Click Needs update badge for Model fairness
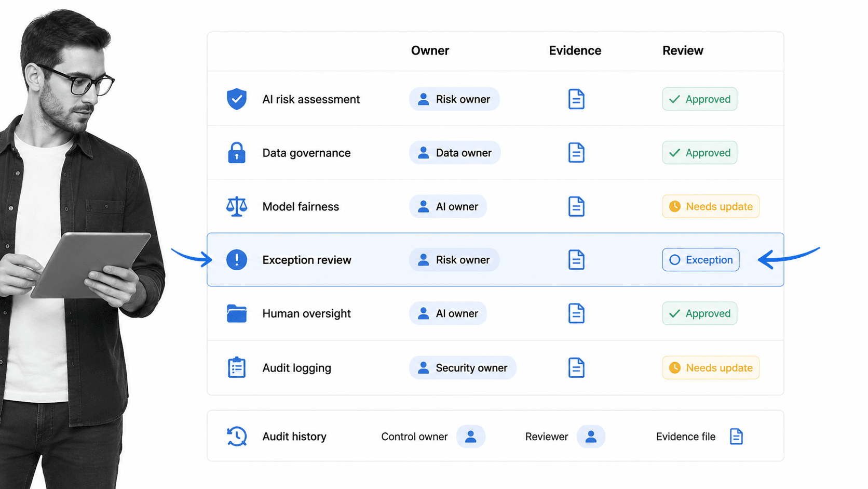 click(x=711, y=206)
